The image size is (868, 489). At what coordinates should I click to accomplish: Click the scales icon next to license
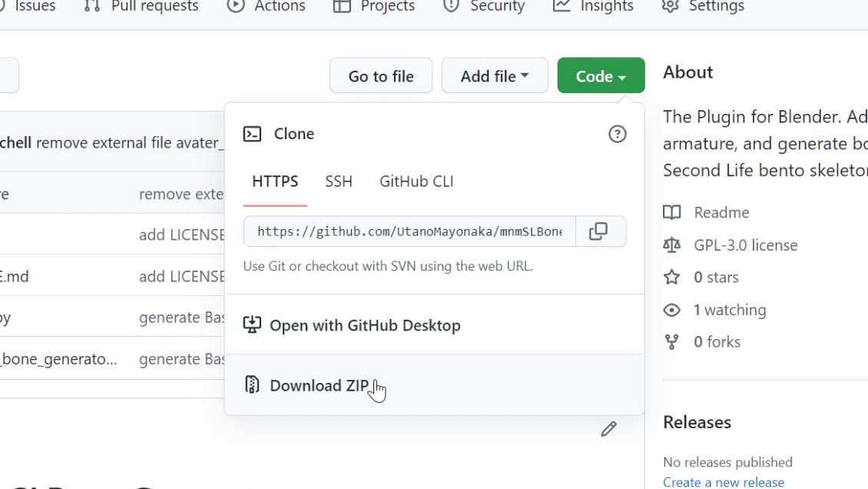coord(672,244)
